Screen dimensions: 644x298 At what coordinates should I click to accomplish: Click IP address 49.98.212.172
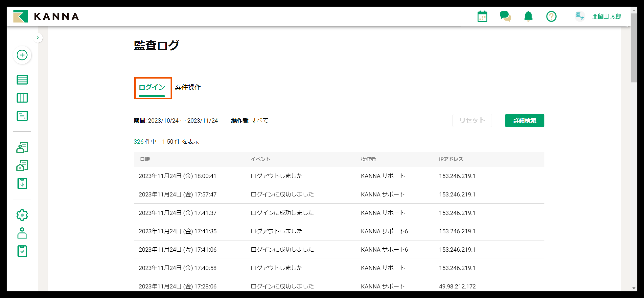pos(457,286)
